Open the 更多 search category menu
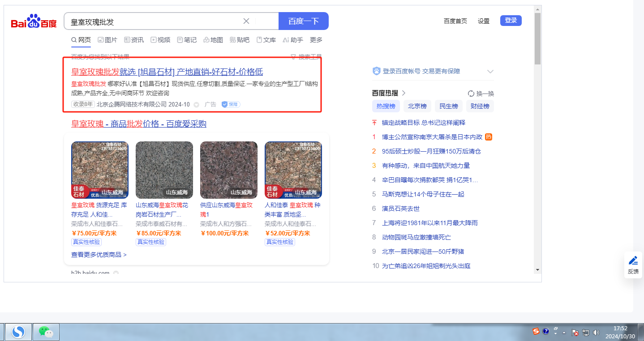 coord(316,40)
